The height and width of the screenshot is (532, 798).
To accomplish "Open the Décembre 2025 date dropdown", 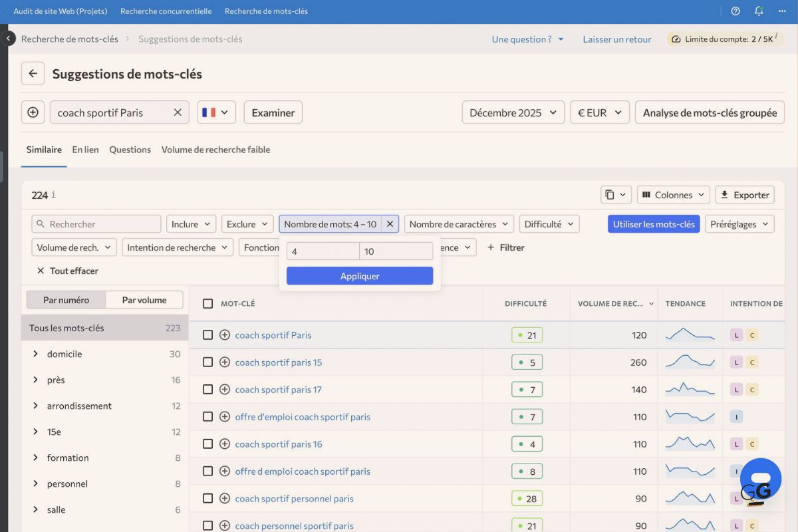I will tap(512, 112).
